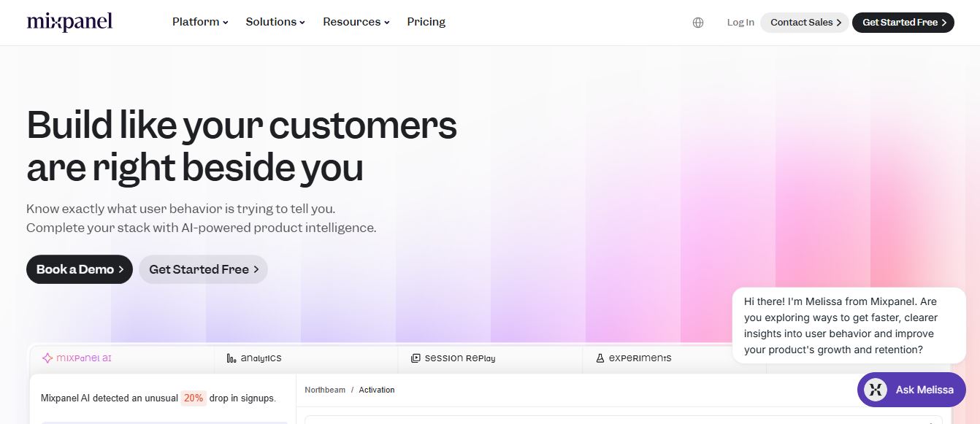The image size is (980, 424).
Task: Click the Experiments flask icon
Action: click(600, 358)
